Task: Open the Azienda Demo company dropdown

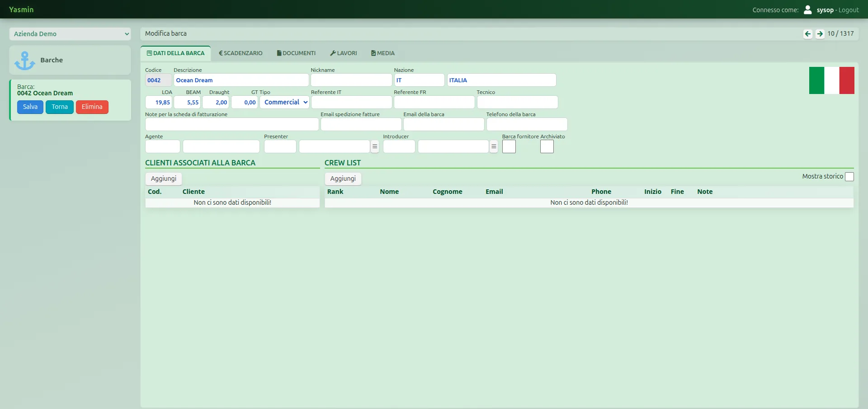Action: point(70,34)
